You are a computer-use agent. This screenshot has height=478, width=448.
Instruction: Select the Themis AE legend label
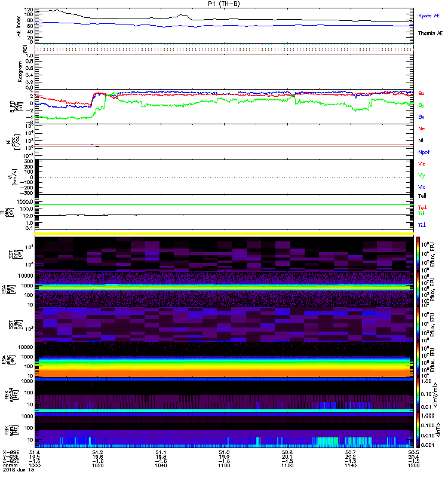coord(429,33)
